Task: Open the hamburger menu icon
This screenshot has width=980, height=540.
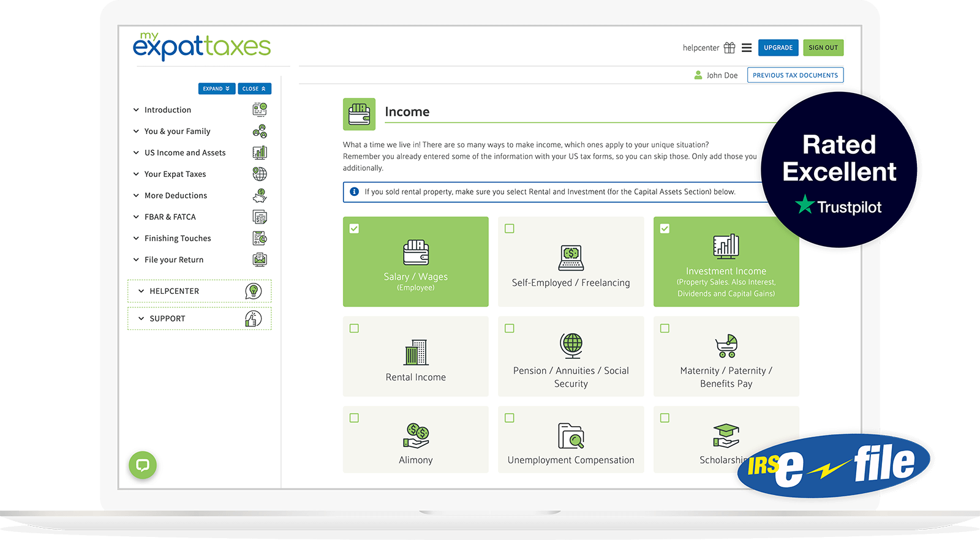Action: point(747,48)
